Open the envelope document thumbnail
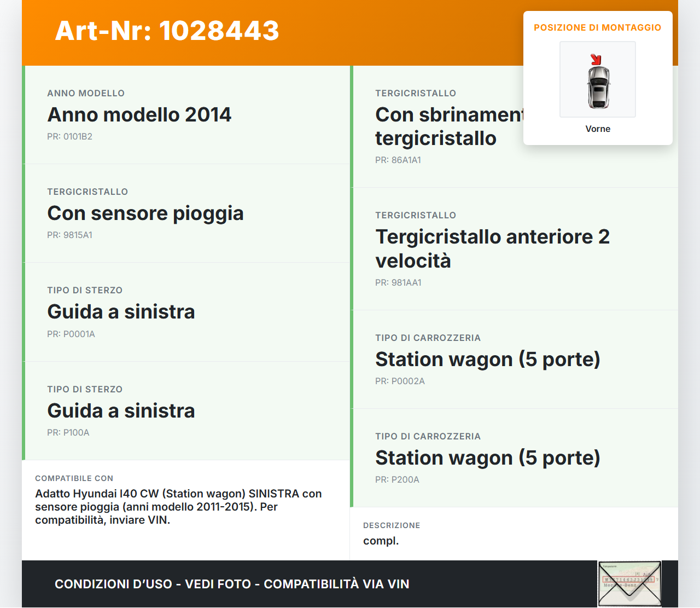This screenshot has height=608, width=700. [x=629, y=584]
